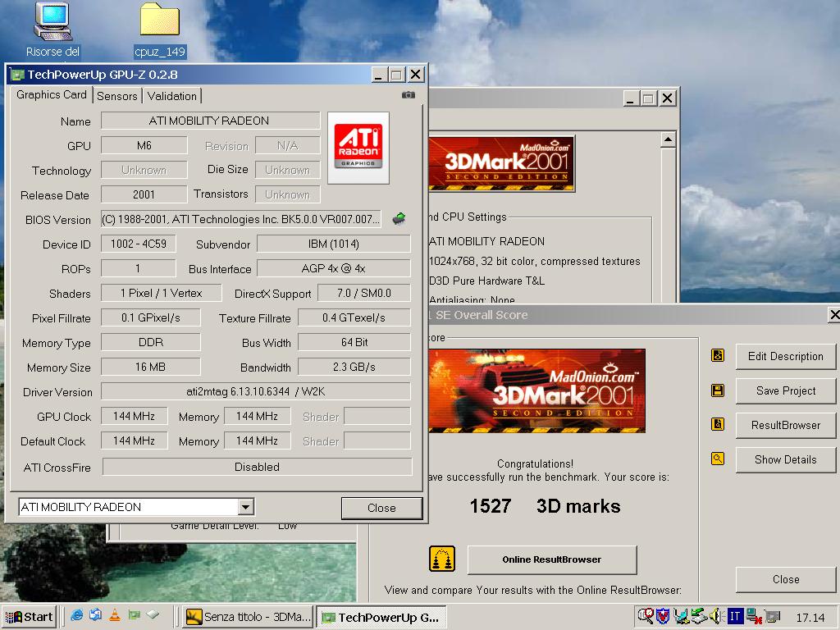This screenshot has height=630, width=840.
Task: Click the BIOS save chip icon
Action: coord(399,218)
